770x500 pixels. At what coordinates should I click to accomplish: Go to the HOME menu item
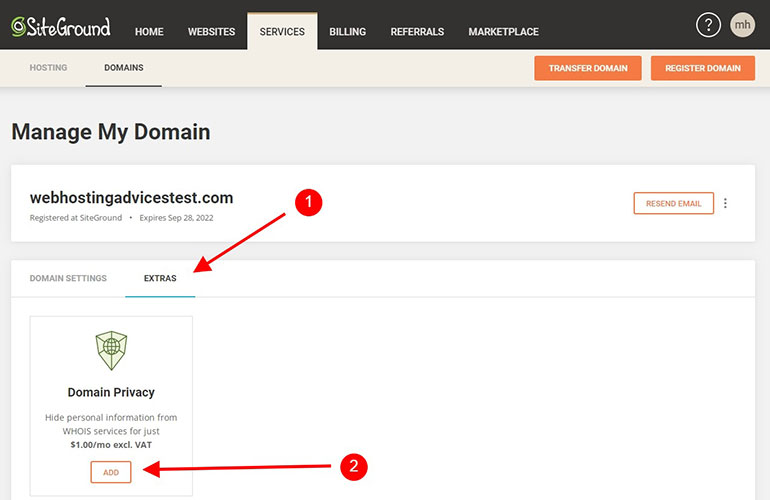(x=149, y=32)
